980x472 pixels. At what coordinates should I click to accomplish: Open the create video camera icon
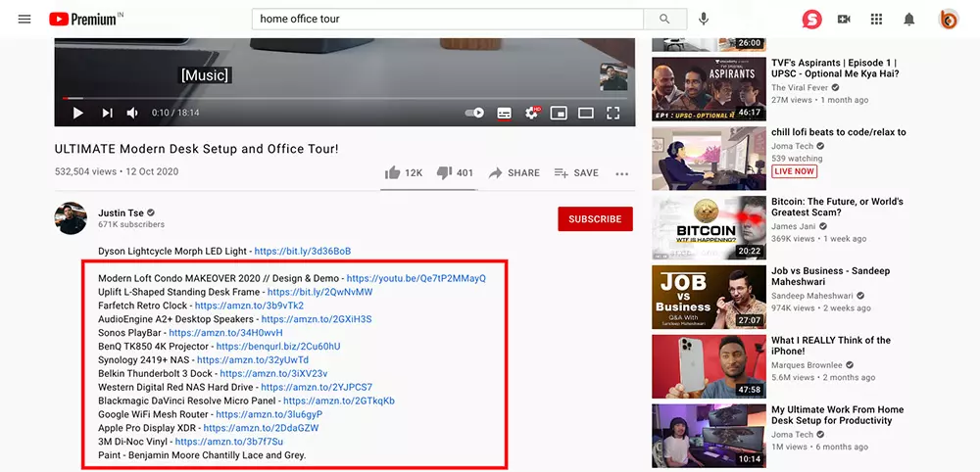(x=844, y=20)
